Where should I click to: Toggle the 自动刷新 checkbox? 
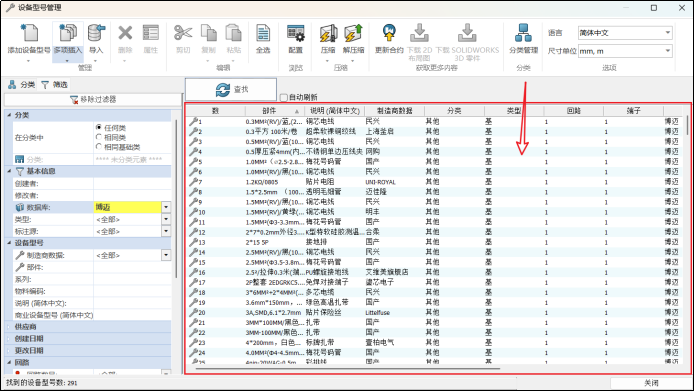coord(284,97)
